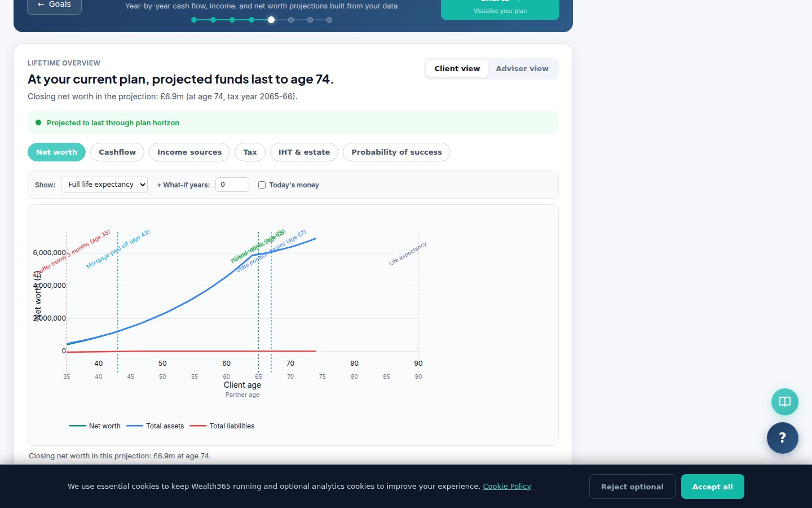The image size is (812, 508).
Task: Open the book guide icon button
Action: click(x=785, y=402)
